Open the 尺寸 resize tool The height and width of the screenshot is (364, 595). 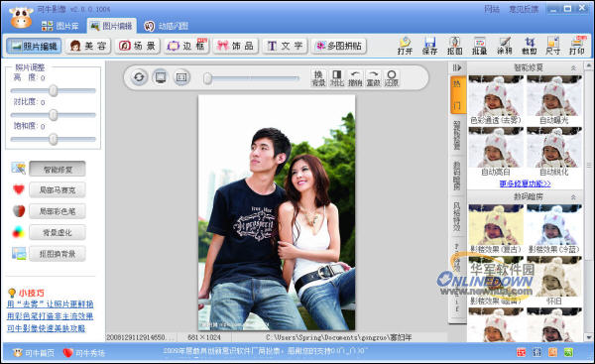tap(553, 46)
